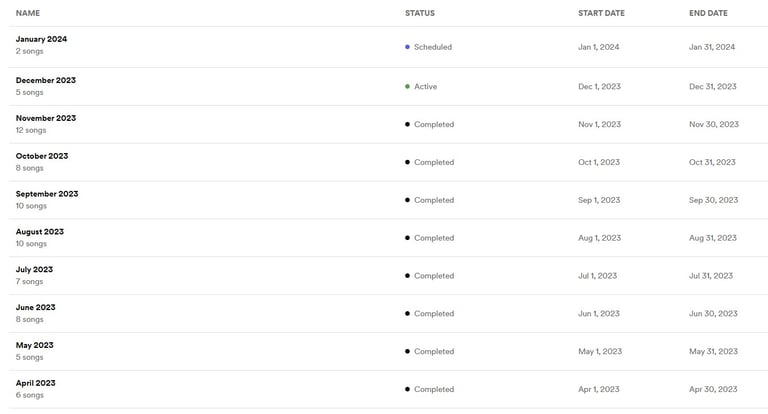Click the Sep 30, 2023 end date
Image resolution: width=768 pixels, height=414 pixels.
coord(713,200)
